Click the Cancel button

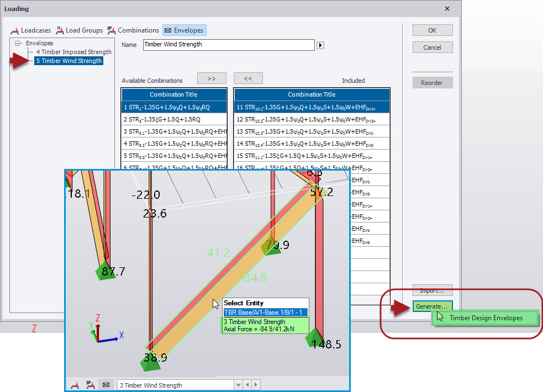pos(432,47)
